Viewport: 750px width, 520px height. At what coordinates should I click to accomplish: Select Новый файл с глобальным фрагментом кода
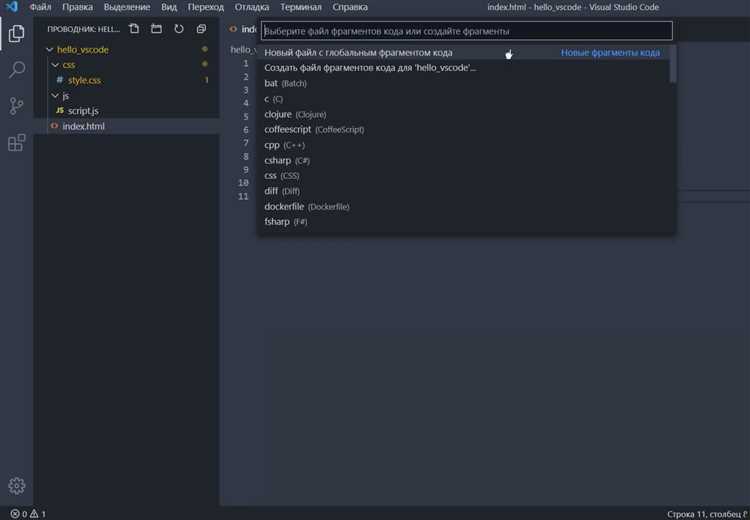point(358,53)
